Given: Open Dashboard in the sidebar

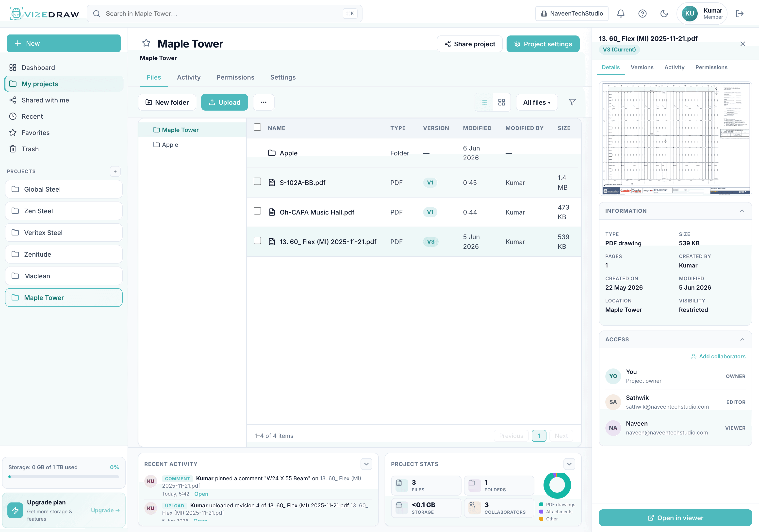Looking at the screenshot, I should [x=64, y=67].
